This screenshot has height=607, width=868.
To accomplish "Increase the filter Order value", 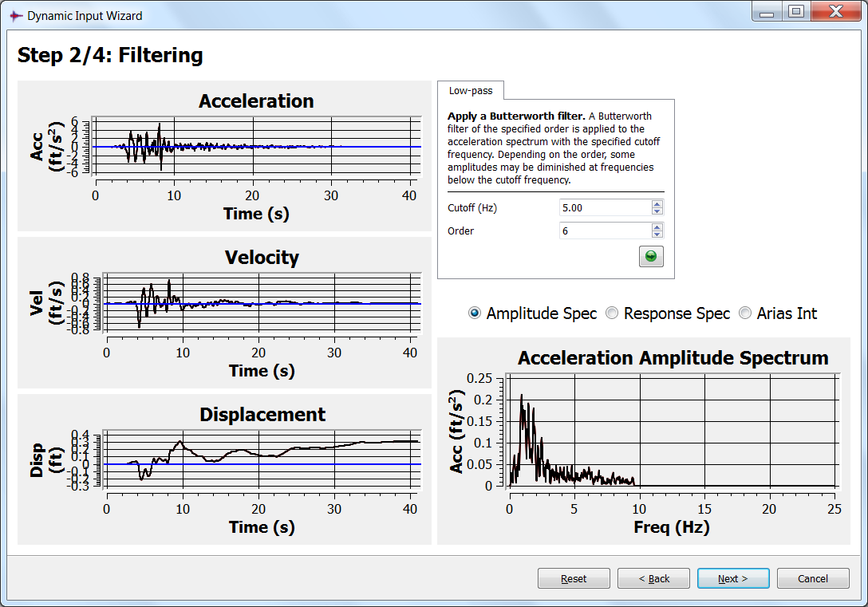I will 657,227.
